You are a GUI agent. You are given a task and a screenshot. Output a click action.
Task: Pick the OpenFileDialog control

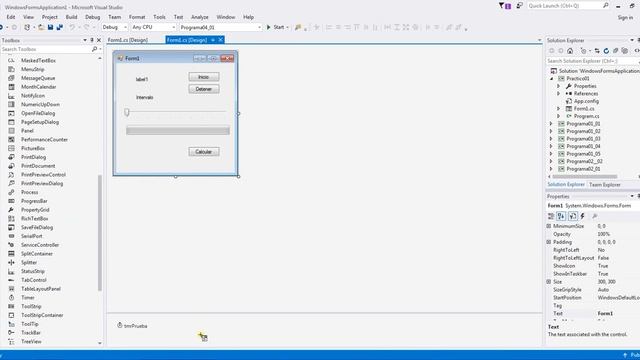pyautogui.click(x=38, y=113)
